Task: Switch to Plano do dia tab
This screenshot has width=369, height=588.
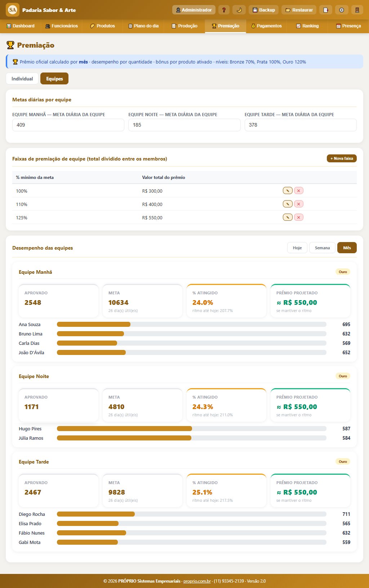Action: coord(143,26)
